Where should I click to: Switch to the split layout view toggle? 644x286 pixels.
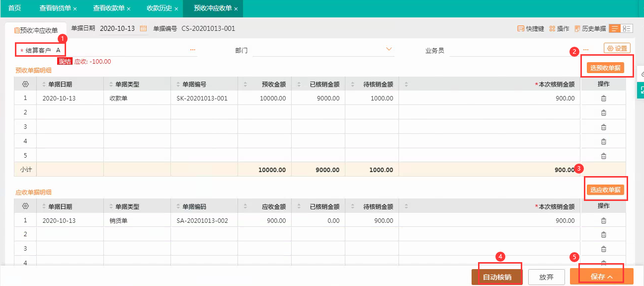[627, 29]
